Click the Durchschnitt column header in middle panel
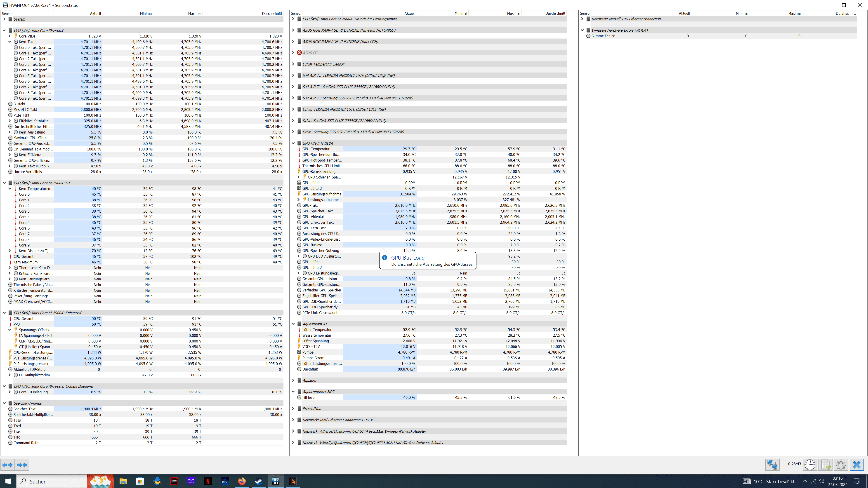This screenshot has width=868, height=488. click(x=544, y=14)
